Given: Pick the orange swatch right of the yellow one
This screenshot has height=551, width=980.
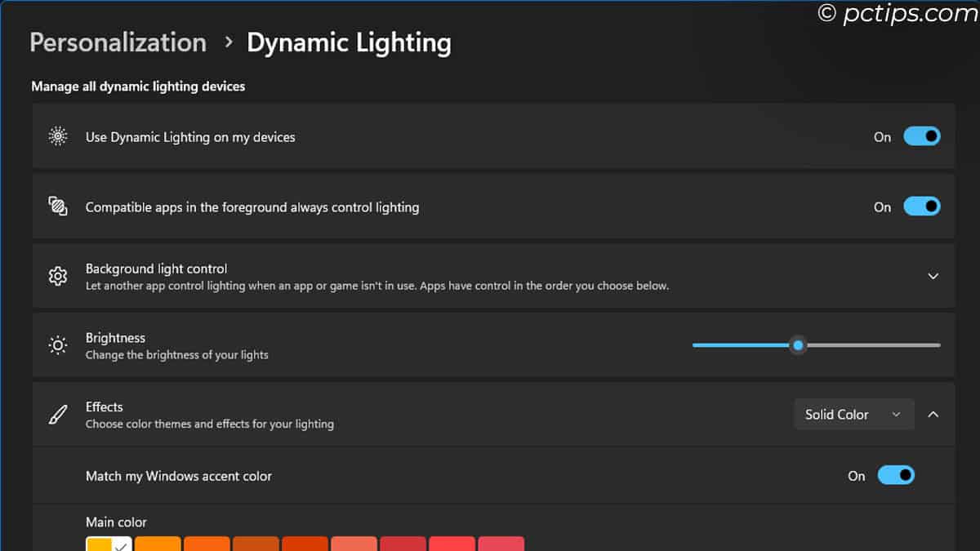Looking at the screenshot, I should (158, 544).
